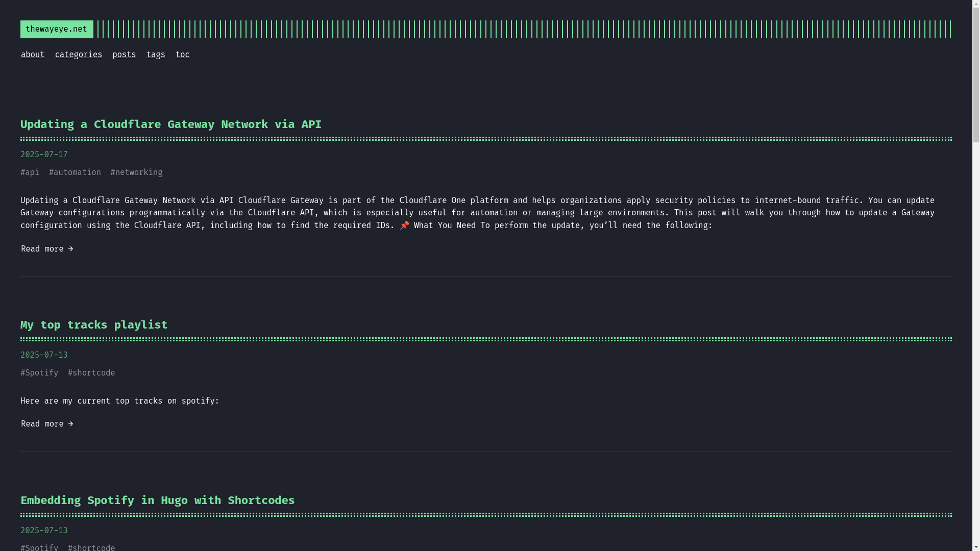Click 'Here are my current top tracks' text

(120, 401)
